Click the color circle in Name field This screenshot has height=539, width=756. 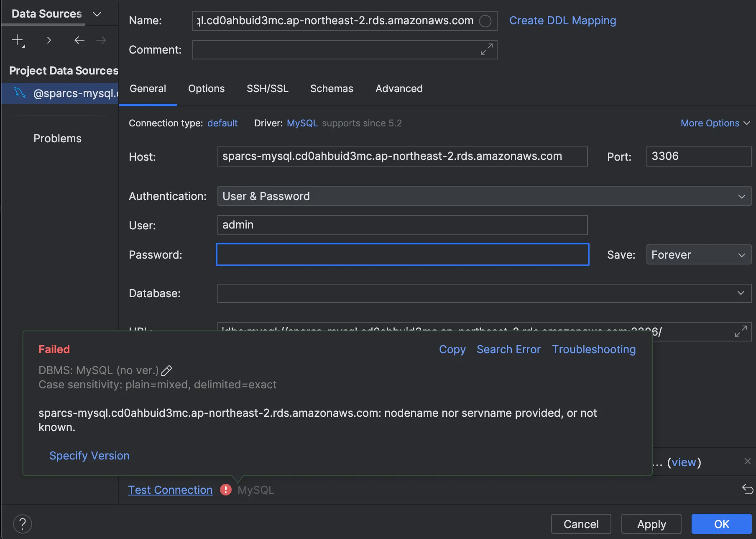click(485, 21)
